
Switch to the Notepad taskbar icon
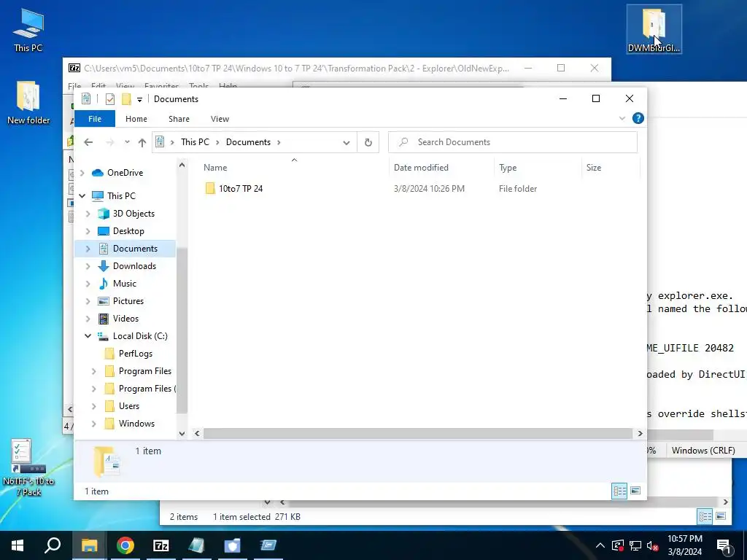(x=196, y=545)
